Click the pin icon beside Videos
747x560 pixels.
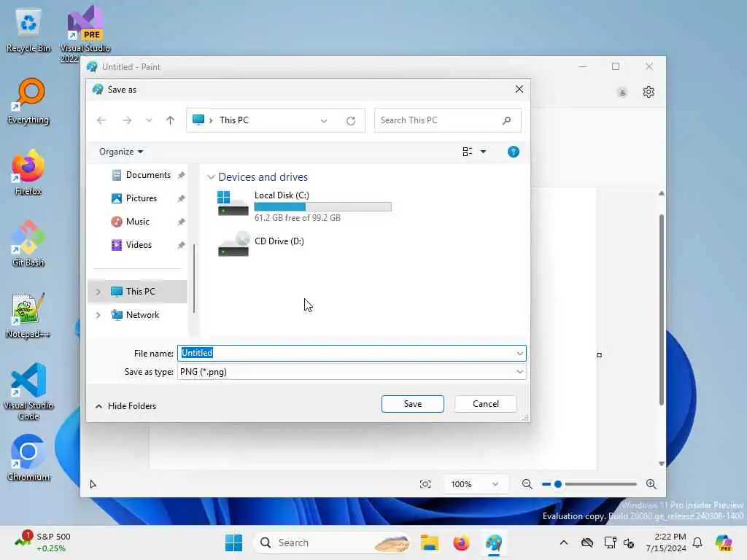click(x=181, y=245)
